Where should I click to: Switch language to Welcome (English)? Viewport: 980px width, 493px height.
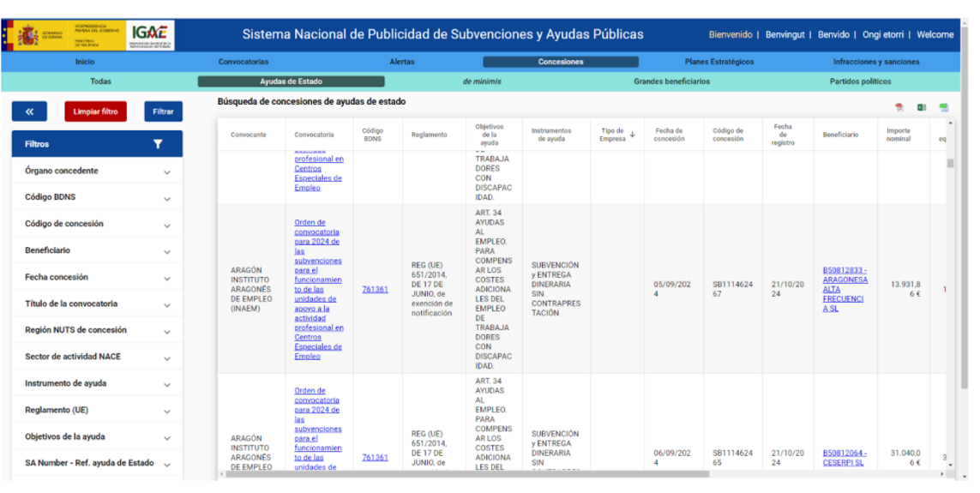pyautogui.click(x=935, y=35)
